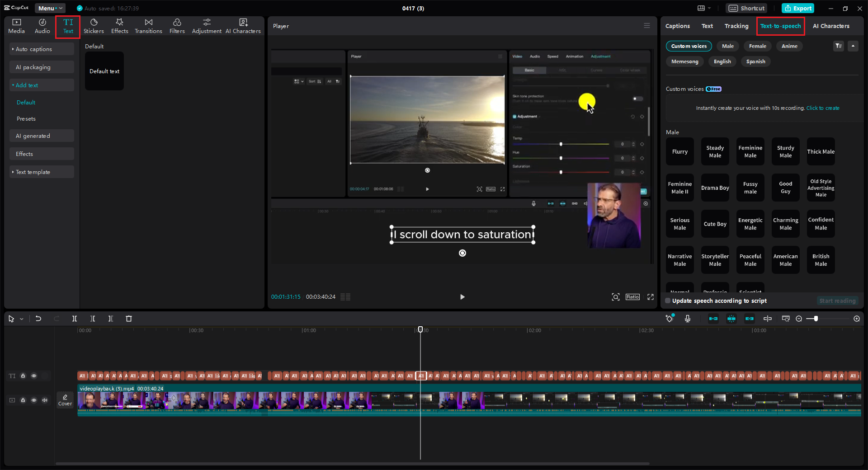Open the Menu dropdown
868x470 pixels.
(x=50, y=8)
